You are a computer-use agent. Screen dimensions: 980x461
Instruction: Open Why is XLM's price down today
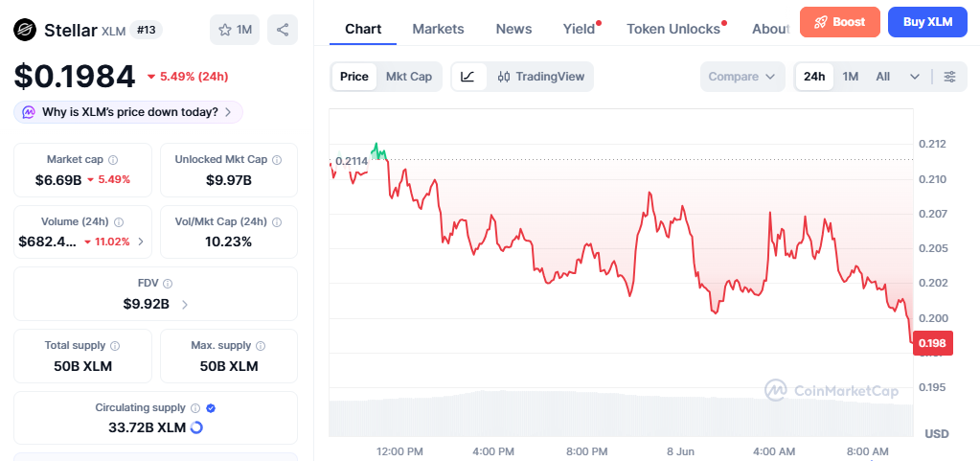click(128, 112)
